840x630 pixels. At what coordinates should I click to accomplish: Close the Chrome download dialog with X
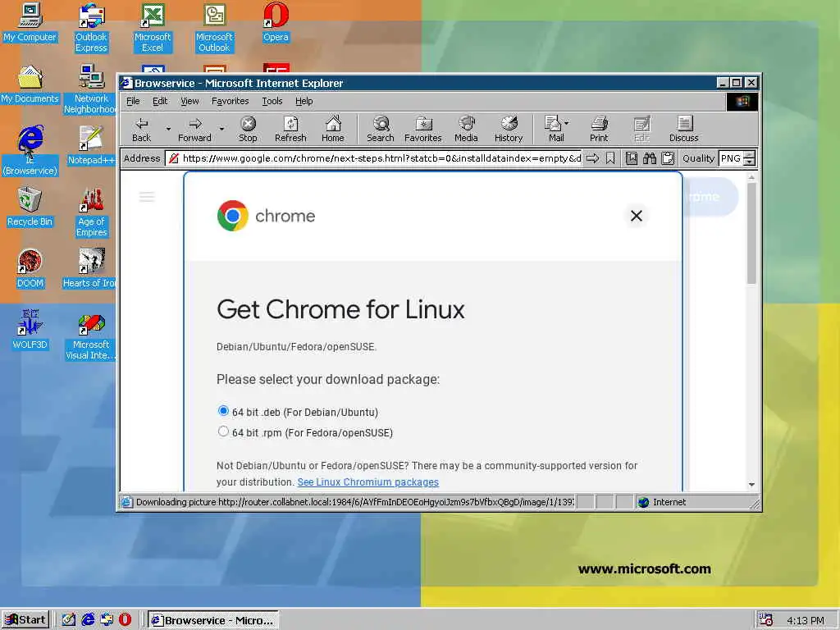click(637, 216)
